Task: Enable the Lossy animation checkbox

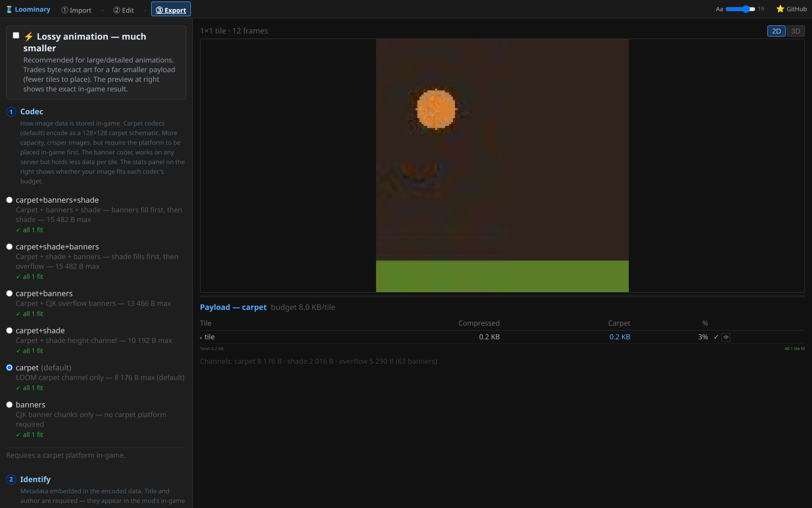Action: click(16, 35)
